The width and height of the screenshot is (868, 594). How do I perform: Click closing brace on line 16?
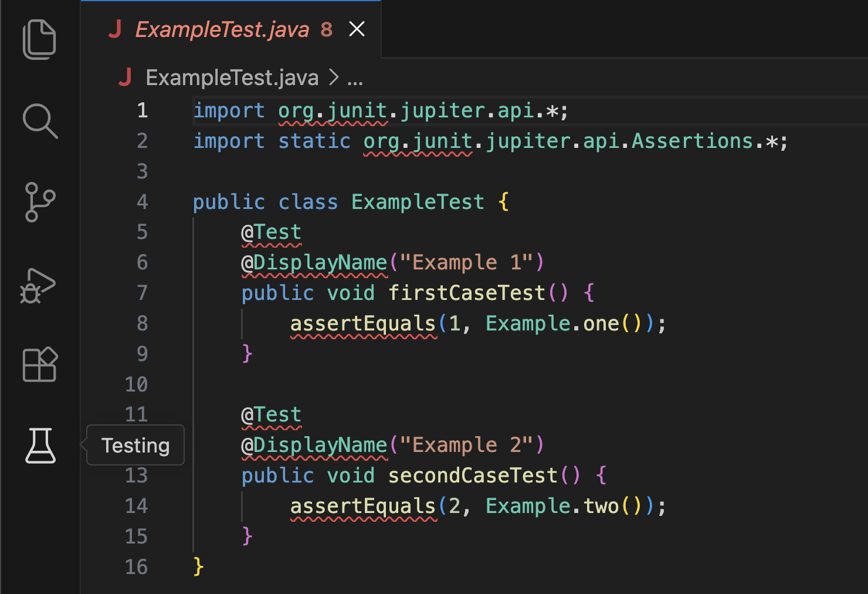pyautogui.click(x=198, y=567)
